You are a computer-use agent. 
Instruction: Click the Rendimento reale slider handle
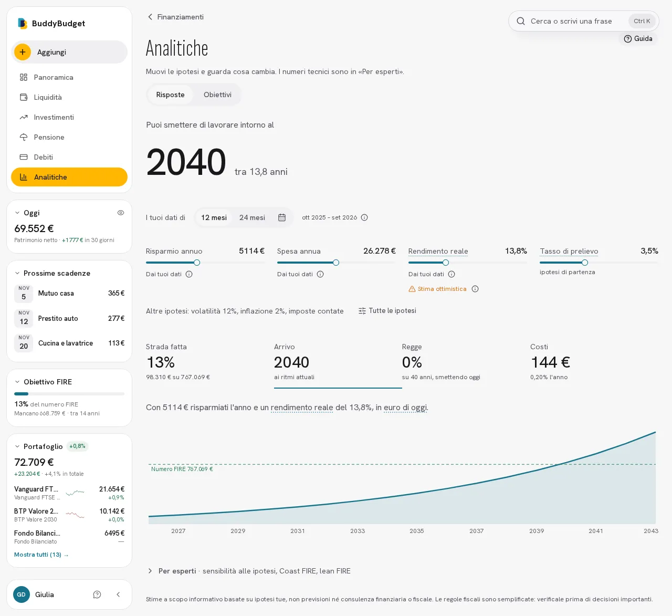pyautogui.click(x=446, y=263)
